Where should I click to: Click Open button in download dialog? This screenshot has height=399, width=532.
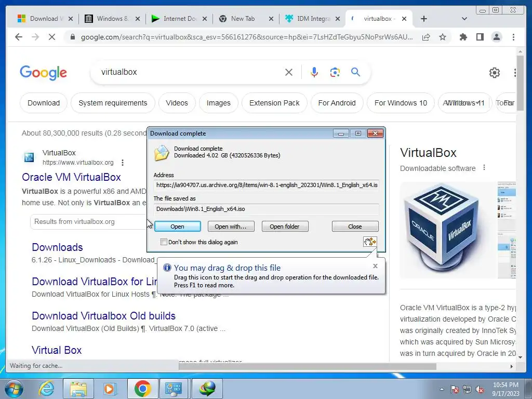tap(178, 227)
